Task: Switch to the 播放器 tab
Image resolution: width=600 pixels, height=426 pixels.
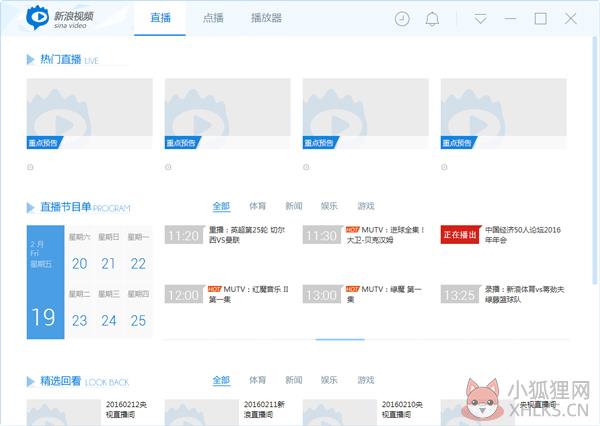Action: (266, 18)
